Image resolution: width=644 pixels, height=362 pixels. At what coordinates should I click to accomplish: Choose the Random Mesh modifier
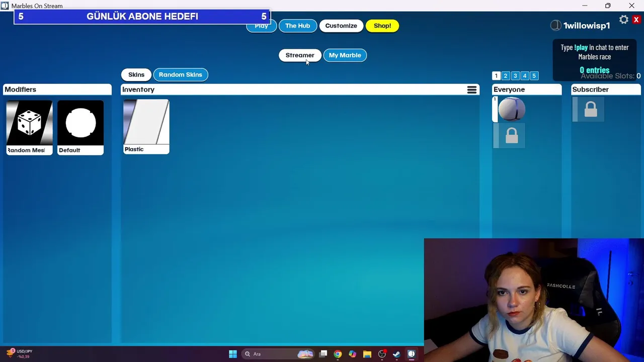tap(29, 127)
